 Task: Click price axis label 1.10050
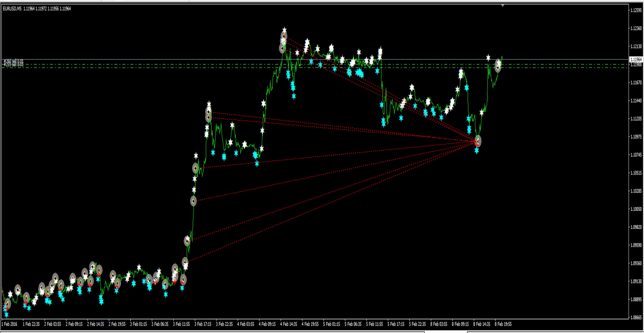[x=636, y=209]
